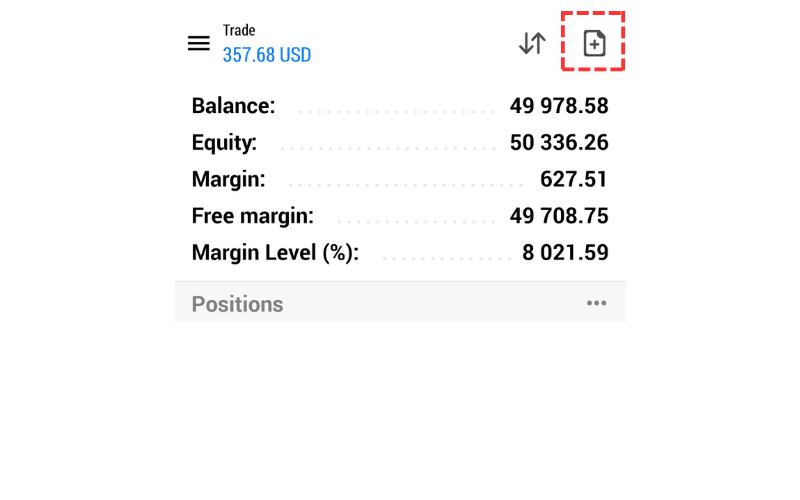Select the Equity label
This screenshot has height=500, width=800.
(224, 143)
